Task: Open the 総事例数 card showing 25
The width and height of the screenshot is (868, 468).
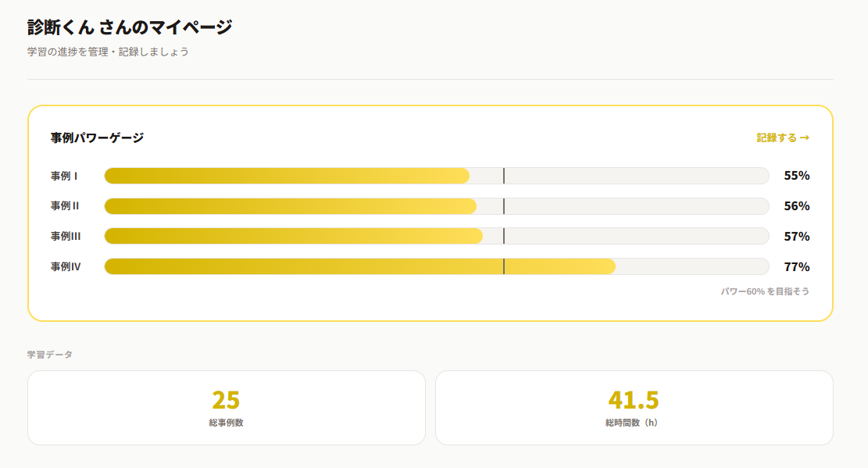Action: (227, 408)
